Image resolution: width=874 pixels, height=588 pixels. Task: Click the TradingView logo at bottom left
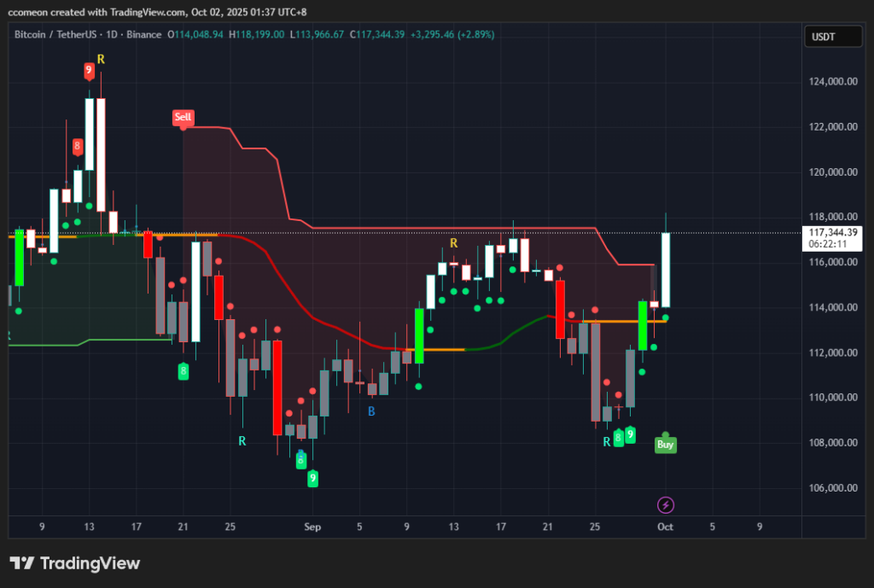point(74,563)
